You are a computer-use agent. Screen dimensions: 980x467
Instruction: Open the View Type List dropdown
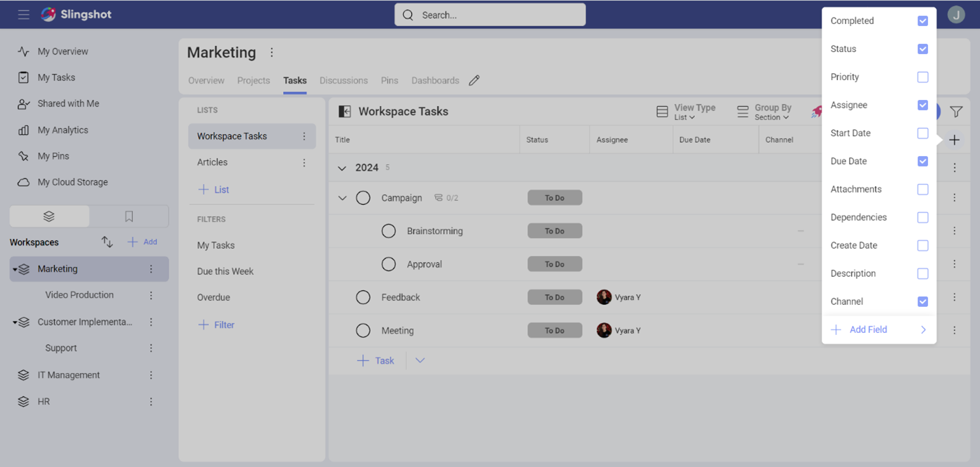pos(686,112)
